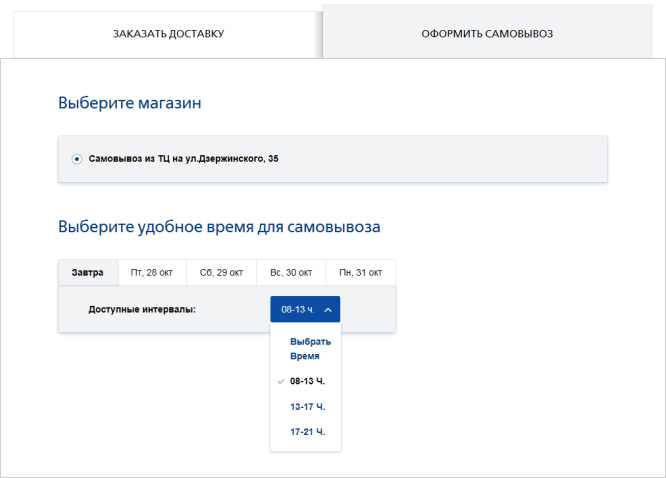Select the '08-13 Ч.' option in the list
The width and height of the screenshot is (666, 478).
[307, 381]
